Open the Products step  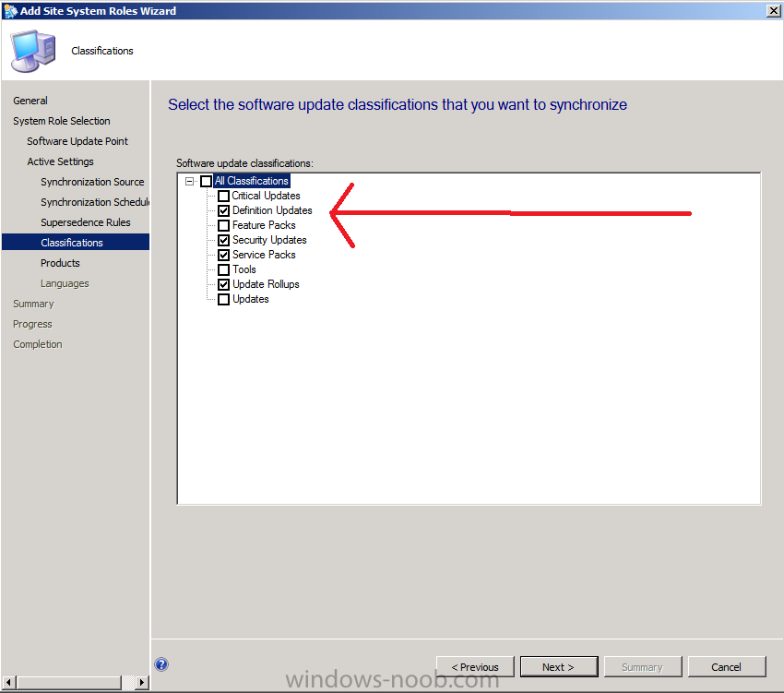click(60, 263)
